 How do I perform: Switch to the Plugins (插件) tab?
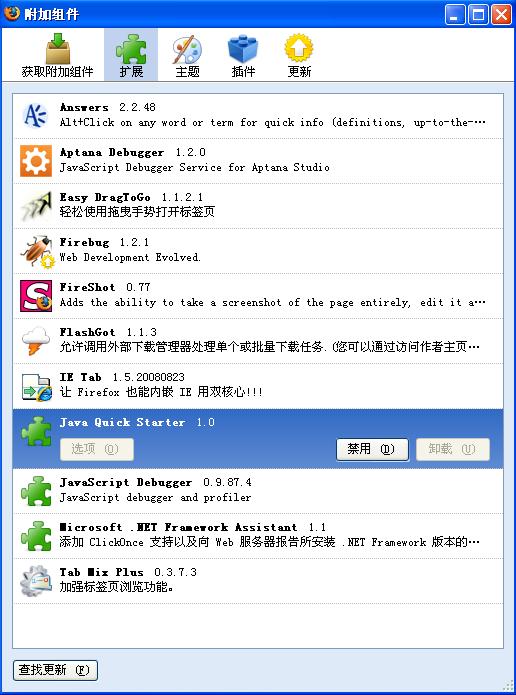pyautogui.click(x=243, y=55)
